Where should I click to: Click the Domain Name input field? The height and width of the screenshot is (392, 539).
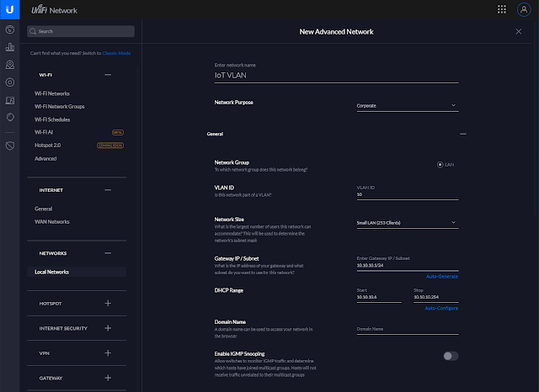click(x=408, y=329)
